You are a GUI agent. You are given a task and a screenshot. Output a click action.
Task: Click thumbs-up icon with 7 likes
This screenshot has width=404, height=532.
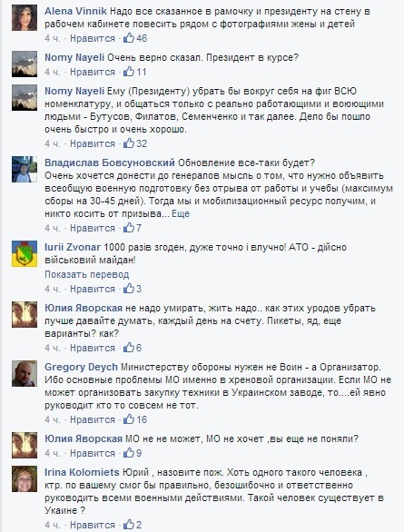(129, 228)
